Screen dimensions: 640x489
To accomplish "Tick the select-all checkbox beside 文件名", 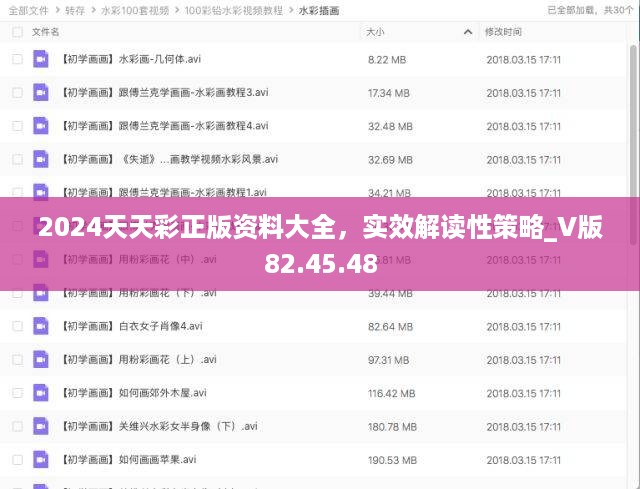I will coord(17,32).
